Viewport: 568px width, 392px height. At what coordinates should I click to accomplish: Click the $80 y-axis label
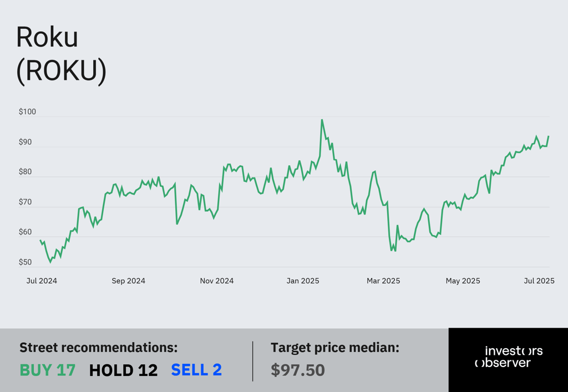[x=26, y=172]
